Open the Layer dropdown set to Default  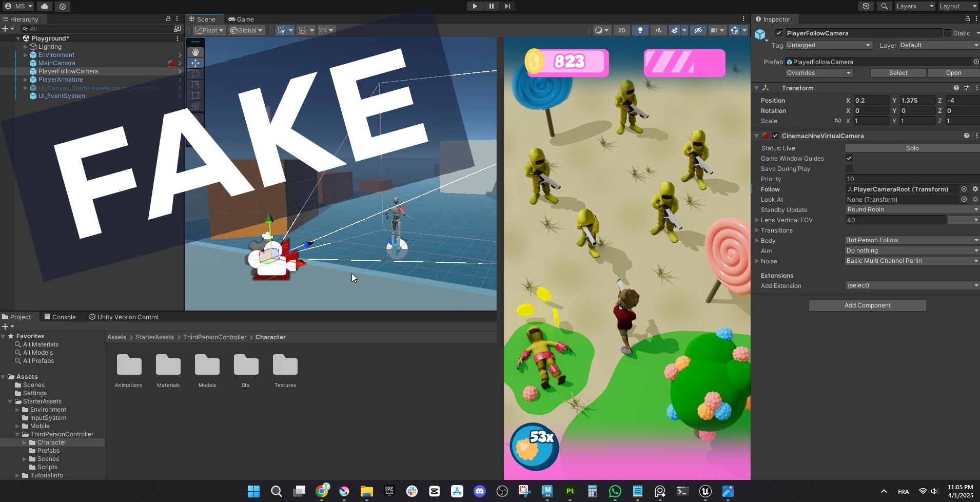pyautogui.click(x=938, y=45)
